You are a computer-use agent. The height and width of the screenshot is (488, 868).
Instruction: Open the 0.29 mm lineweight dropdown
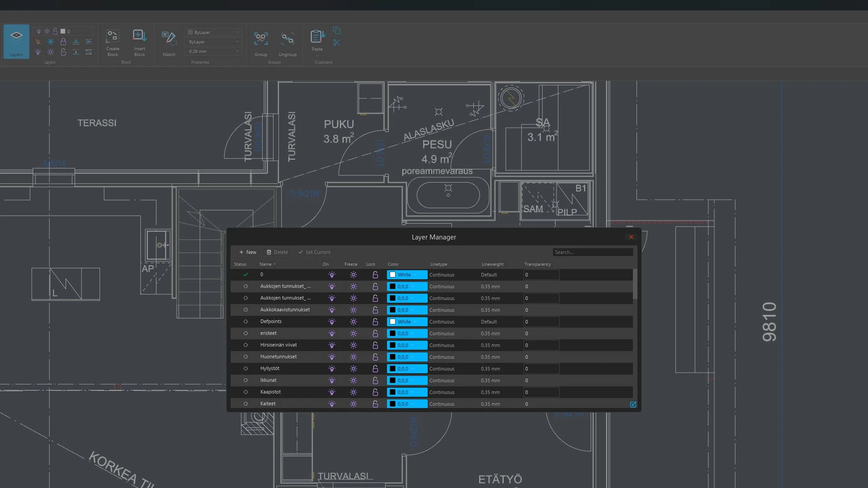click(213, 51)
